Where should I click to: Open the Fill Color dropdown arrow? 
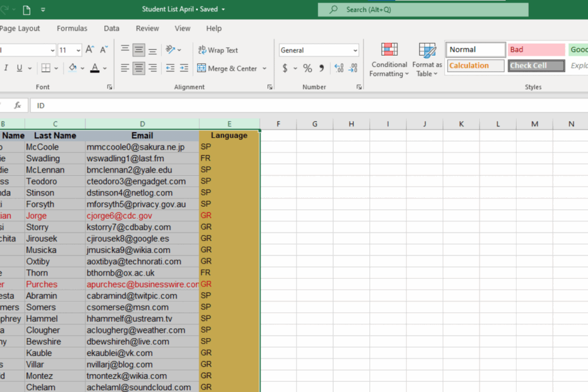(x=82, y=68)
